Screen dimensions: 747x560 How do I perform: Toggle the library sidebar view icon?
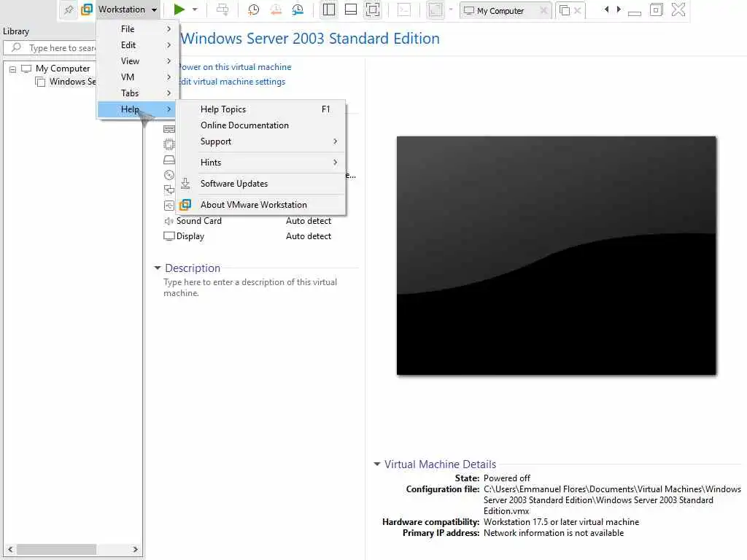point(329,9)
